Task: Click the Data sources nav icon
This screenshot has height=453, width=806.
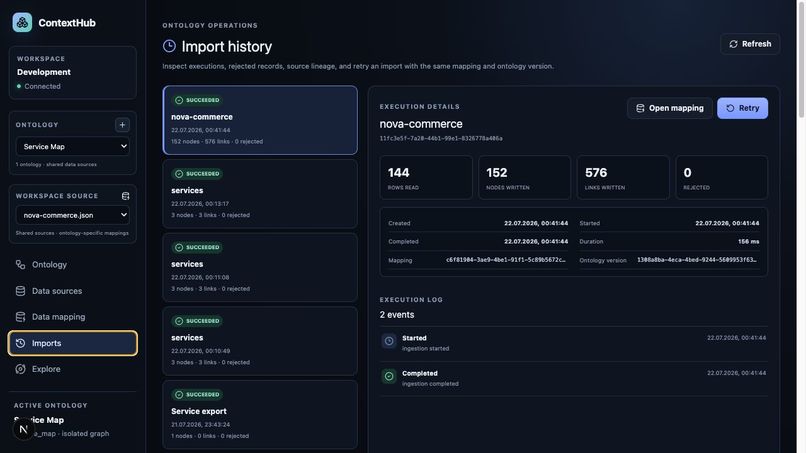Action: (21, 291)
